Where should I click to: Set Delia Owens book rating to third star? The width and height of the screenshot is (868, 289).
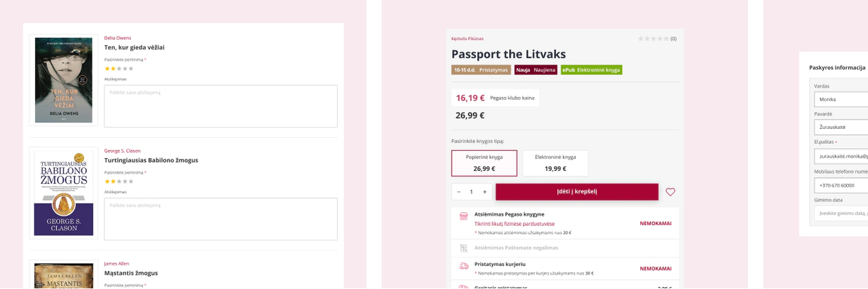tap(119, 69)
